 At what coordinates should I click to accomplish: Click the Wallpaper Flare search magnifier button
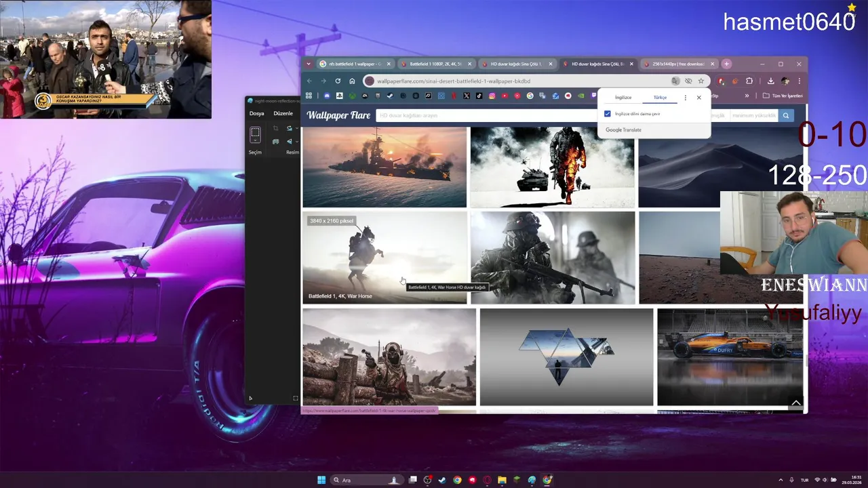(786, 115)
